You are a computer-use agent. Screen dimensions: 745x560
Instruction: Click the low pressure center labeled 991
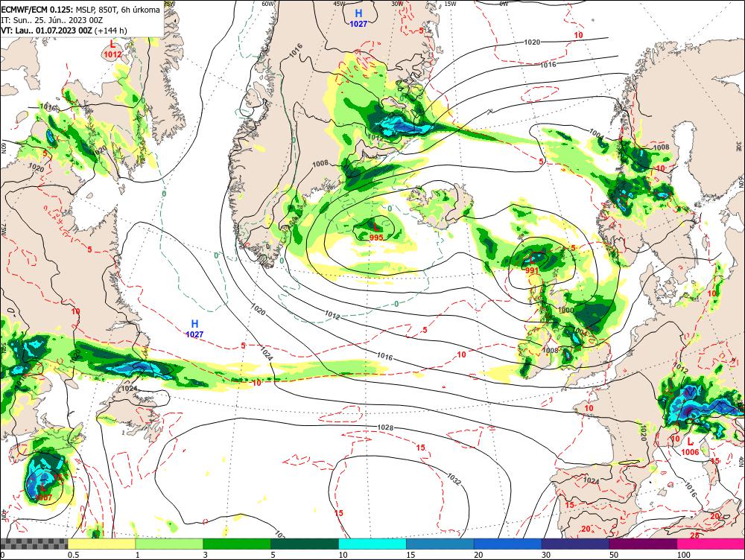[532, 265]
